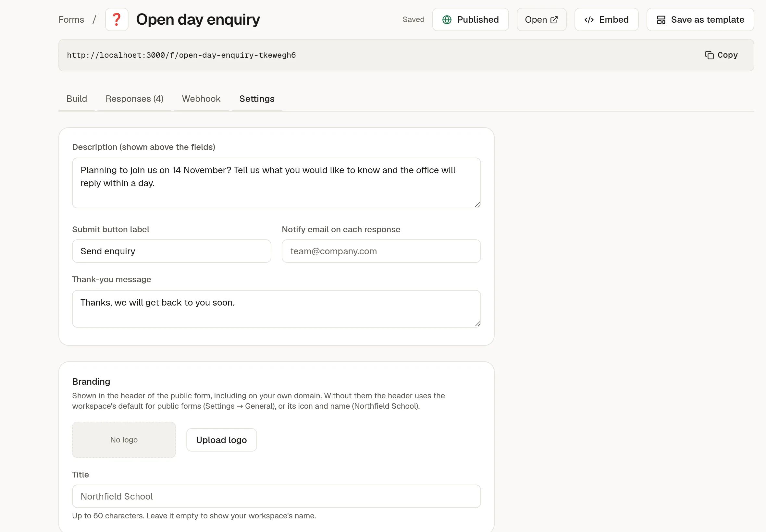Click the No logo placeholder box
The image size is (766, 532).
point(124,440)
